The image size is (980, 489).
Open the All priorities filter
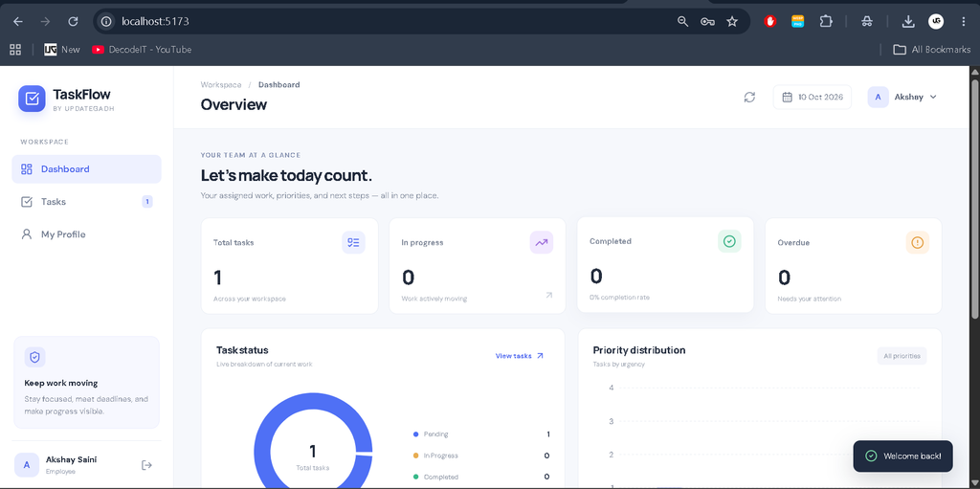point(902,356)
